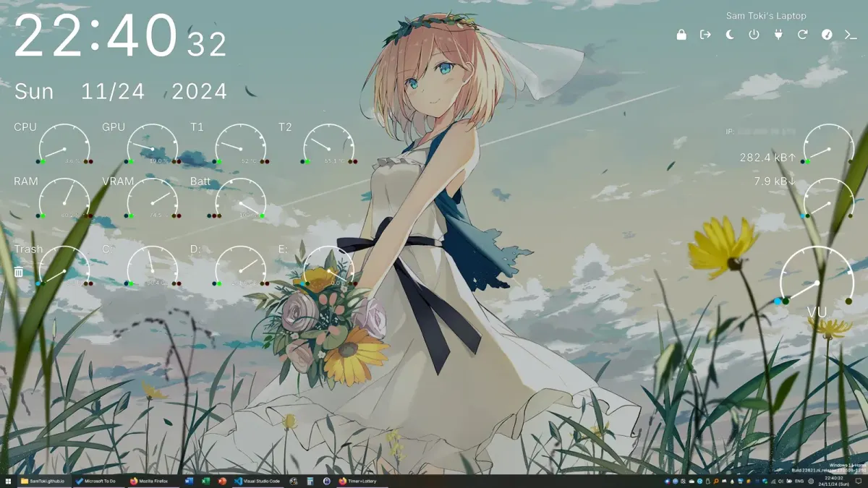Click the 22:40 desktop clock
The height and width of the screenshot is (488, 868).
pyautogui.click(x=96, y=36)
